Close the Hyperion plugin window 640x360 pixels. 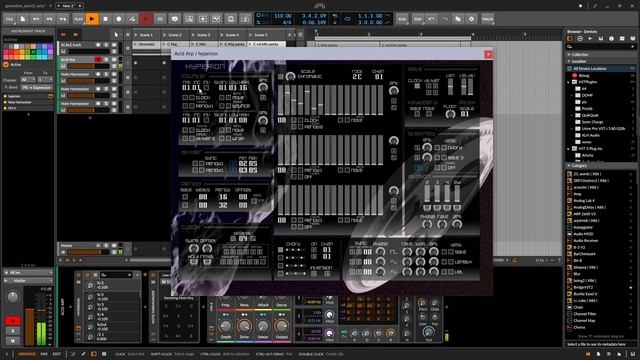(x=488, y=54)
